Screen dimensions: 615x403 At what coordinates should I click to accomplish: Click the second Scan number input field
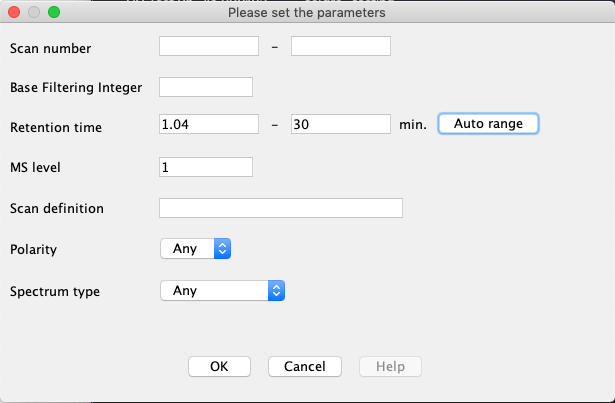coord(340,46)
